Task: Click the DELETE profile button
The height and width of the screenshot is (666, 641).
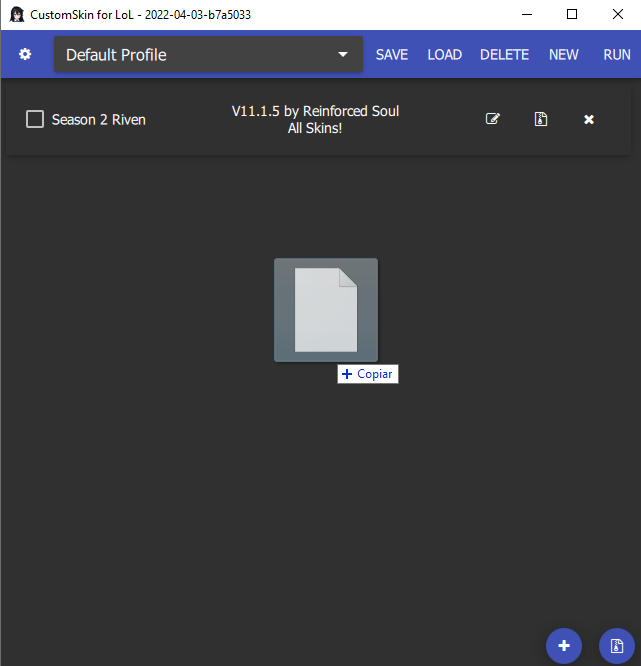Action: click(504, 54)
